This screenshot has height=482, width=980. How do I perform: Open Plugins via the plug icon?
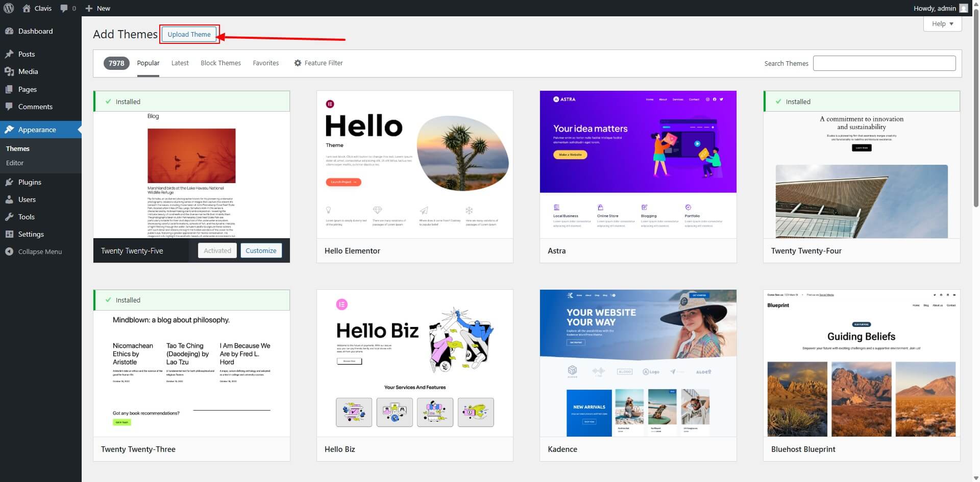pos(9,182)
